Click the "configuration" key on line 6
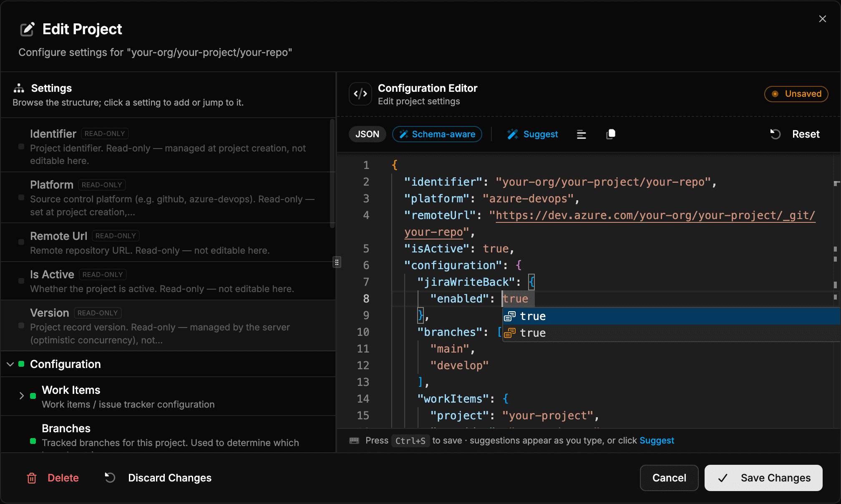The width and height of the screenshot is (841, 504). tap(453, 265)
